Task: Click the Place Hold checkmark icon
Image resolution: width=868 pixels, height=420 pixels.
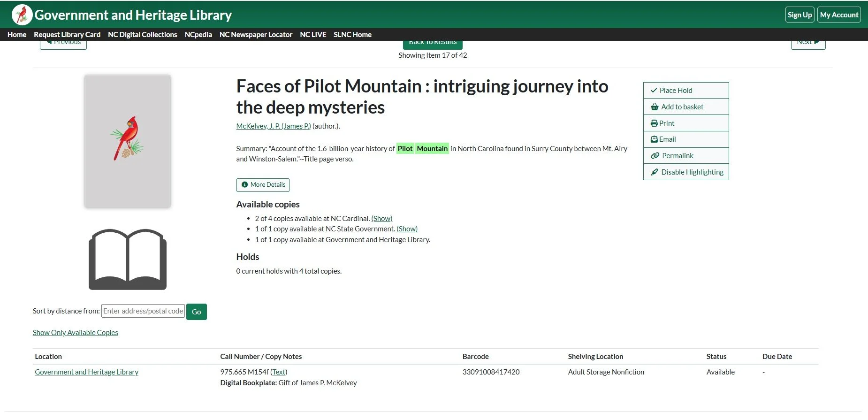Action: (654, 90)
